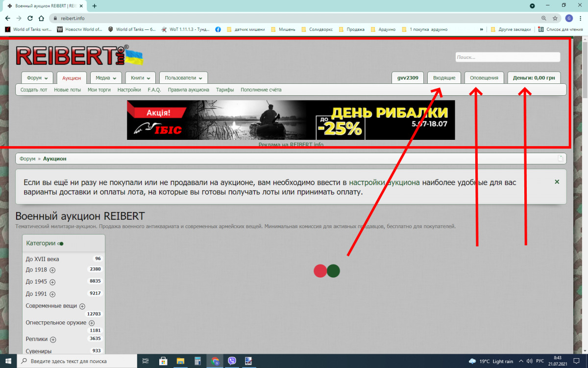
Task: Expand the Реплики category
Action: coord(53,340)
